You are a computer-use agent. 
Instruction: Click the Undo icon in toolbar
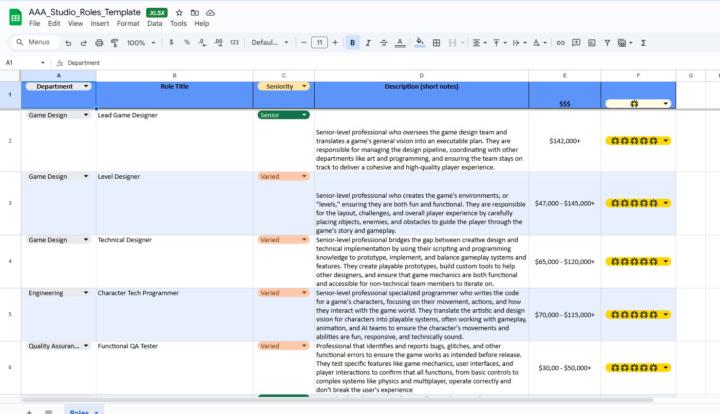coord(68,43)
